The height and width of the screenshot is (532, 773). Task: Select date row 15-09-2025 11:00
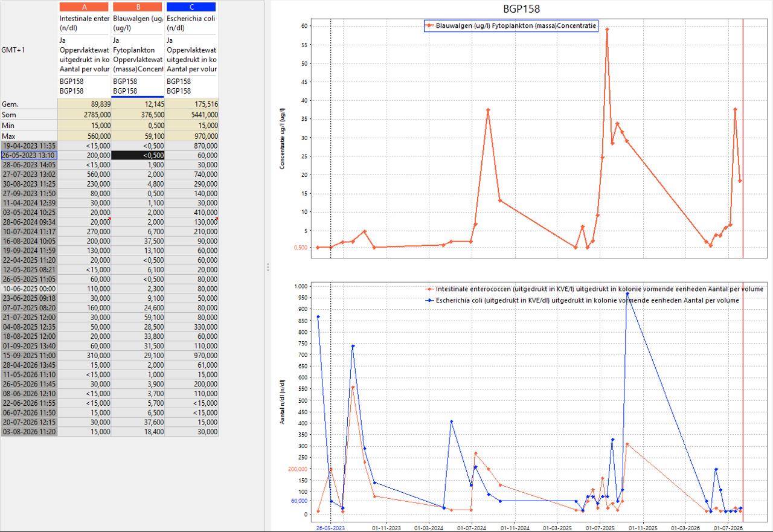(29, 356)
